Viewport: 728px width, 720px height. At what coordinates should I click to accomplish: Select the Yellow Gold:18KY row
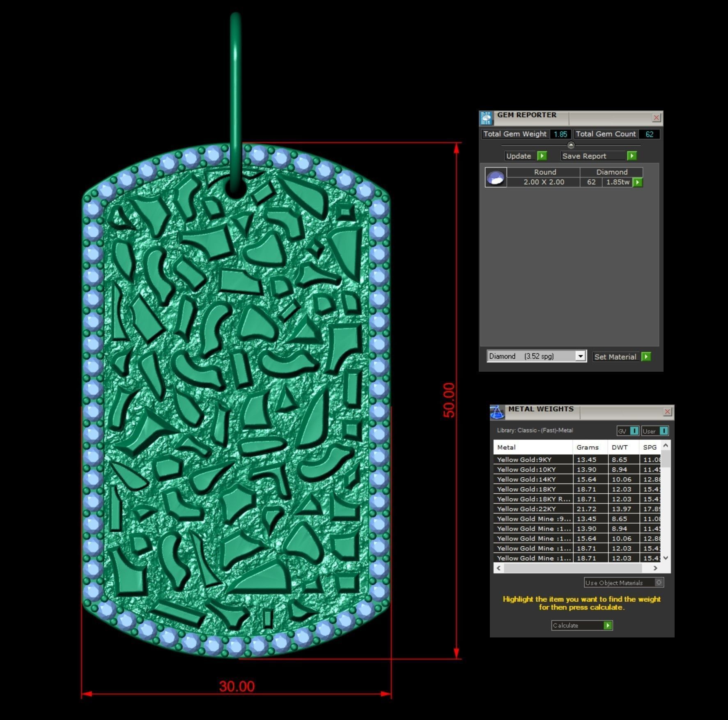point(577,489)
